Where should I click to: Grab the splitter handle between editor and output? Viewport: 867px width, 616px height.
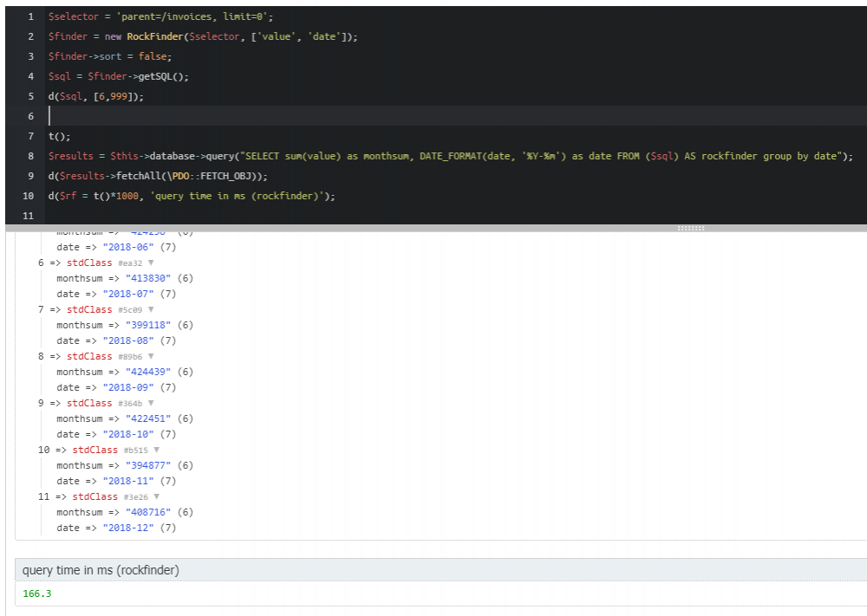pyautogui.click(x=690, y=229)
